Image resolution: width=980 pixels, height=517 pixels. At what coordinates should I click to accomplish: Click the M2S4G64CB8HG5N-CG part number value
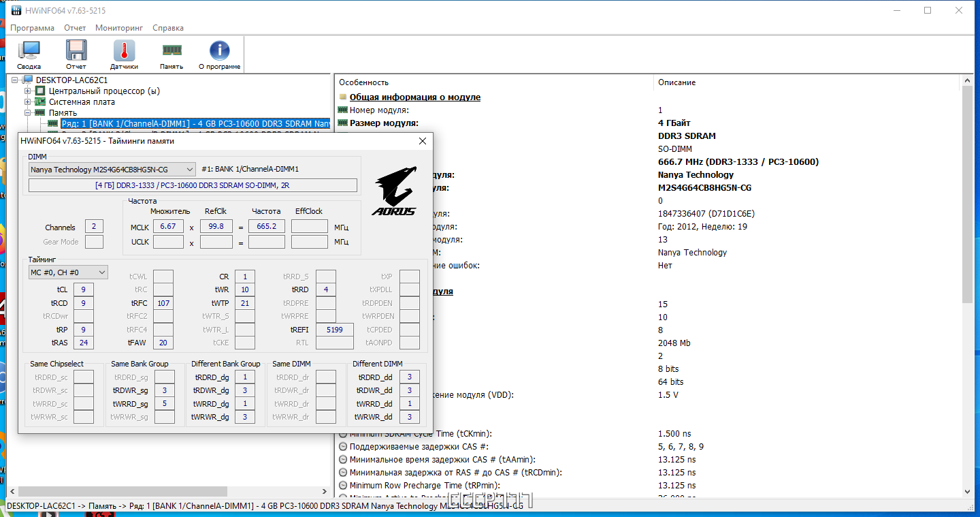coord(705,188)
